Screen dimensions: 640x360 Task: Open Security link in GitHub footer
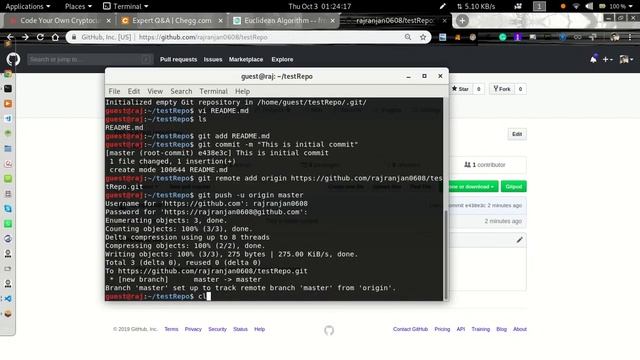[217, 329]
